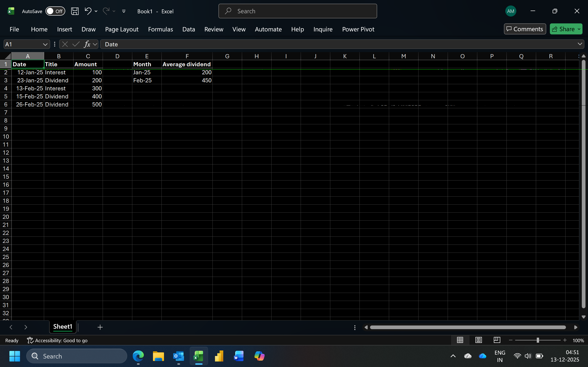Viewport: 588px width, 367px height.
Task: Open the Name Box dropdown arrow
Action: 45,44
